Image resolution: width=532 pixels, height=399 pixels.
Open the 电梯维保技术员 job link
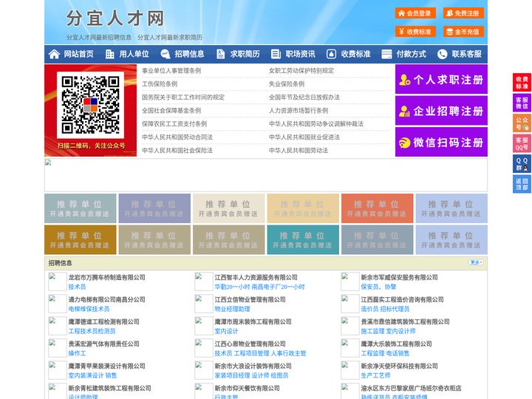89,309
